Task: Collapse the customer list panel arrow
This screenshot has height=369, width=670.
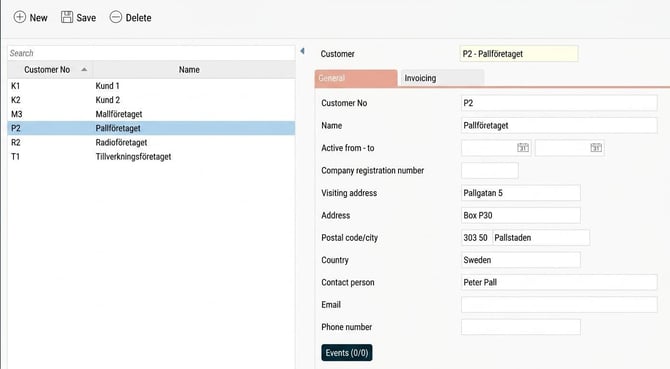Action: pos(303,51)
